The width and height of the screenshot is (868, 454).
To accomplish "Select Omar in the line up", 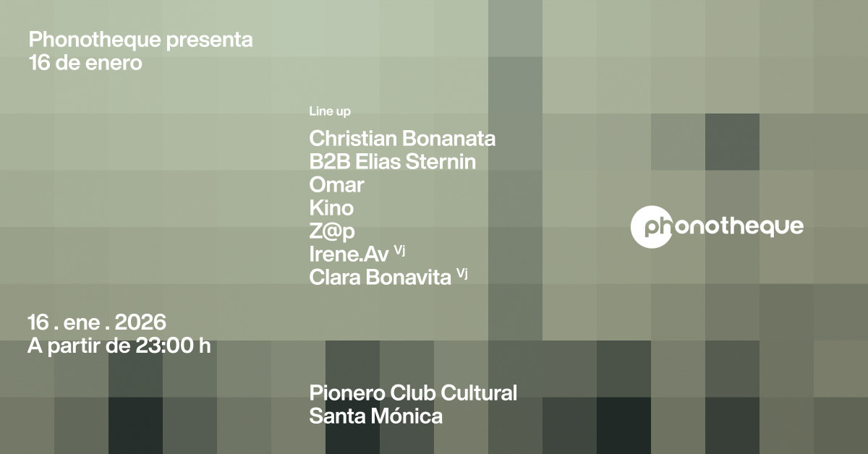I will coord(336,185).
